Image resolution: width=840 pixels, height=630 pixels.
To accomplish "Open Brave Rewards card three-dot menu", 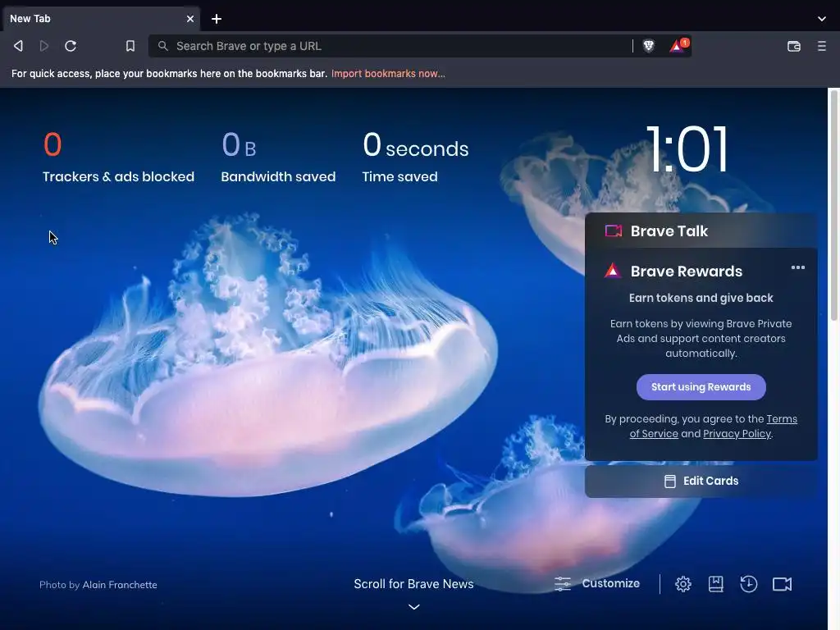I will 797,267.
